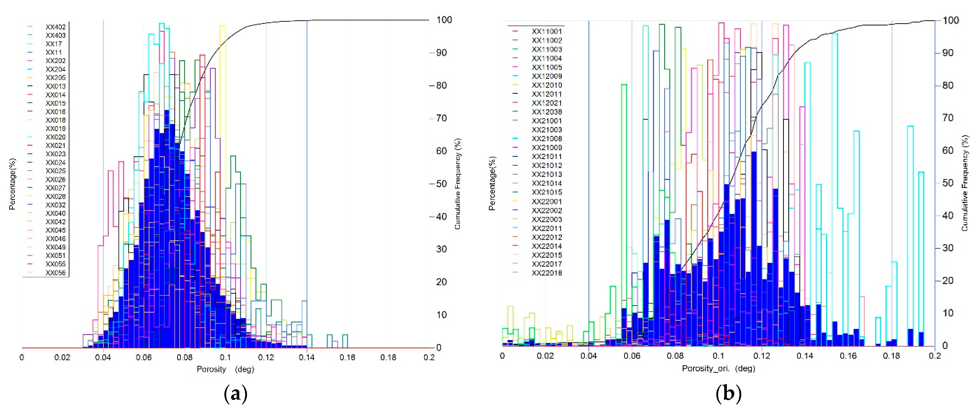Click the XX22001 legend label
Viewport: 980px width, 414px height.
(546, 201)
